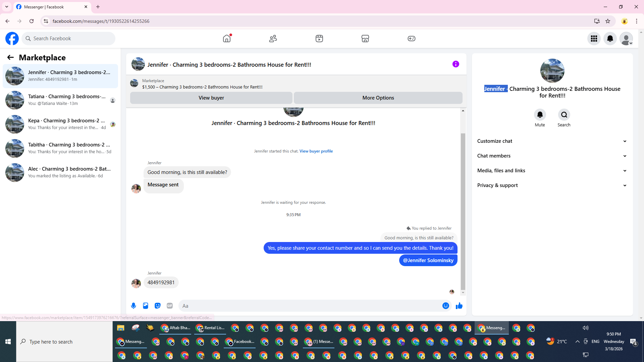
Task: Click the chat scrollbar down arrow
Action: [x=463, y=293]
